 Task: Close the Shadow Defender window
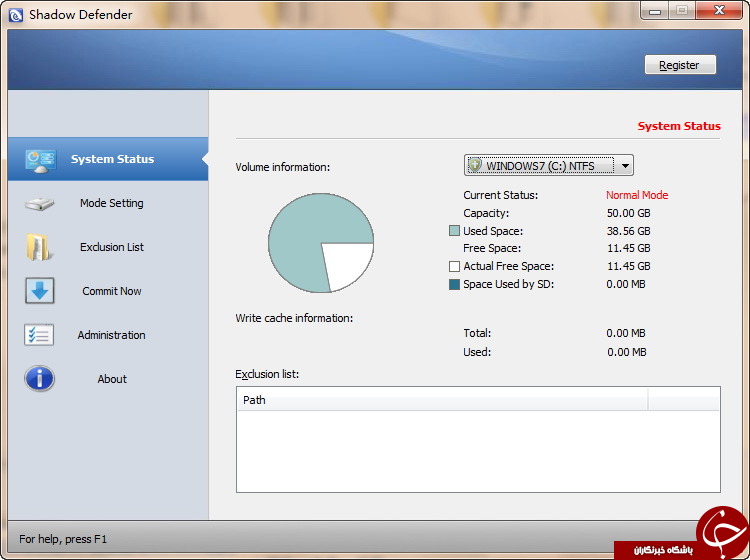click(719, 11)
